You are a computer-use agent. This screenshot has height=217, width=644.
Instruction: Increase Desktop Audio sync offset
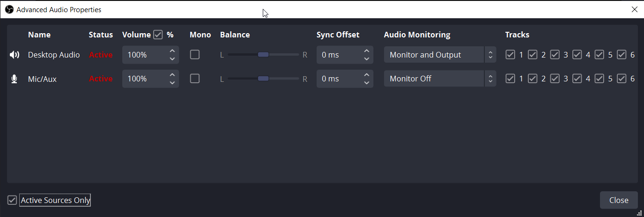click(x=367, y=51)
